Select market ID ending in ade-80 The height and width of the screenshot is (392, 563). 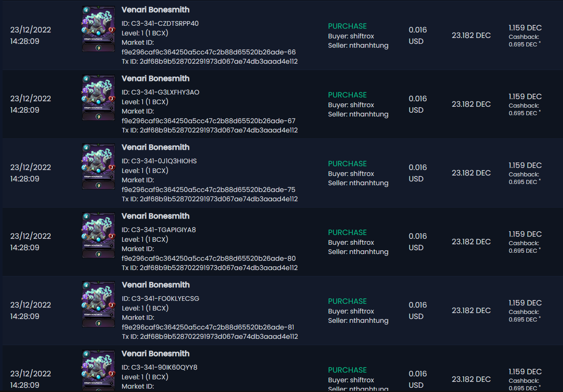pyautogui.click(x=209, y=258)
